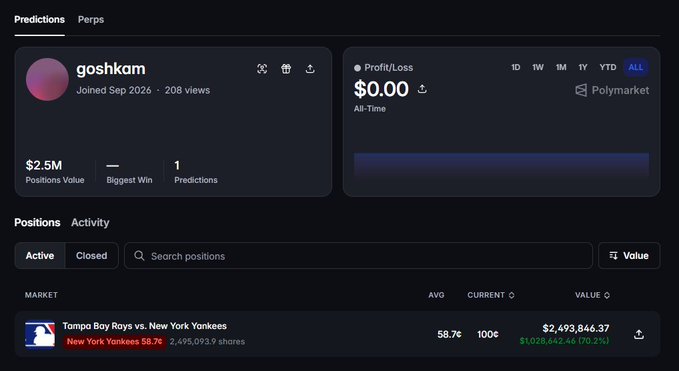Set profit chart range to 1Y
The height and width of the screenshot is (371, 679).
coord(583,68)
